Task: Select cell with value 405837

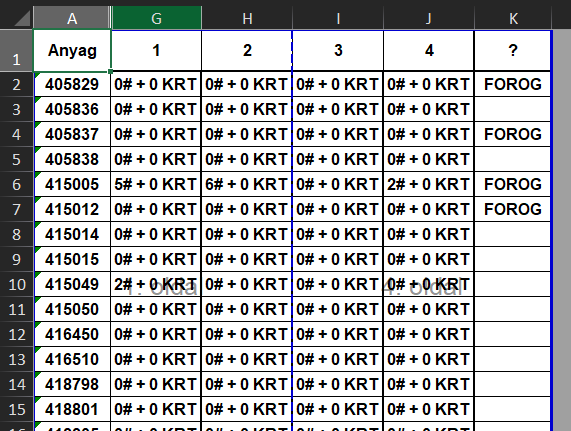Action: point(72,134)
